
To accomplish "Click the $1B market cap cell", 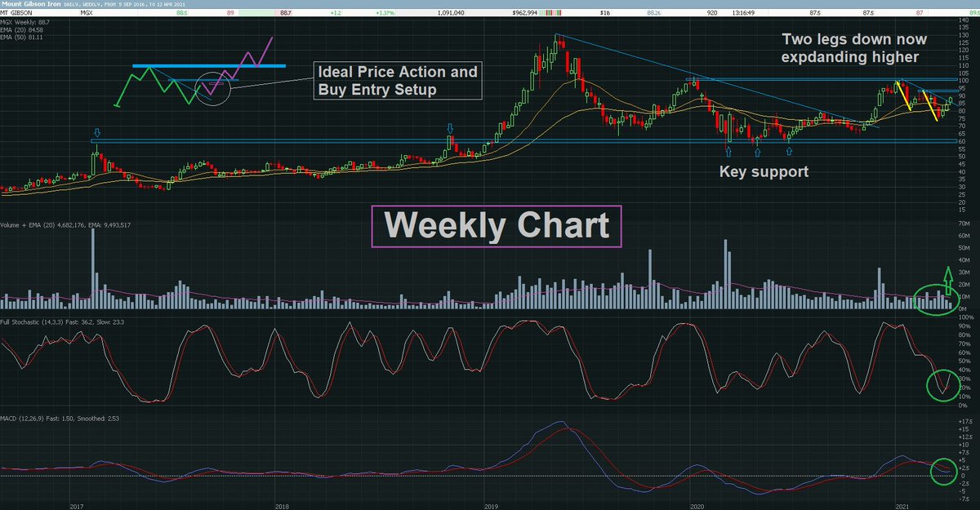I will coord(606,15).
